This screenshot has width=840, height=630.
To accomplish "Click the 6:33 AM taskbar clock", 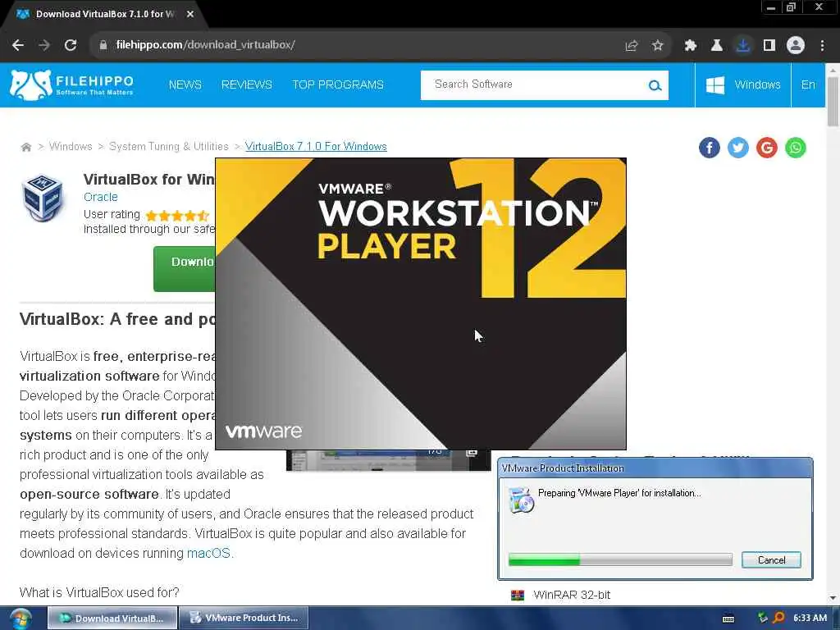I will pyautogui.click(x=810, y=619).
